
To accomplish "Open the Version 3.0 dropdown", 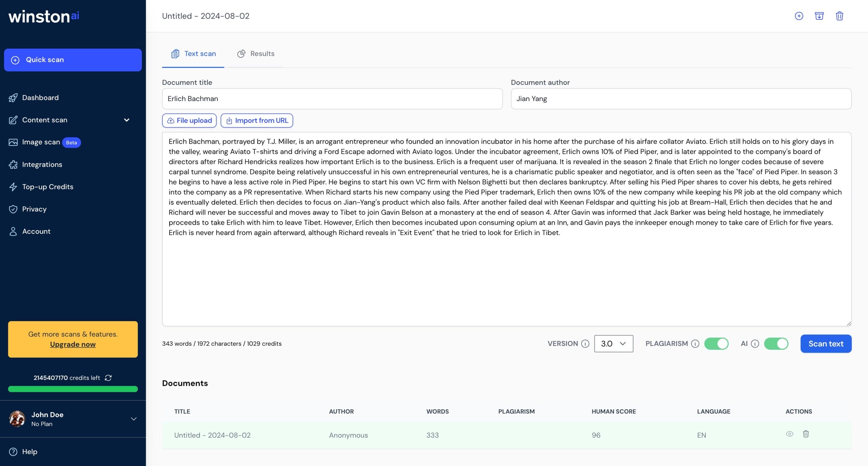I will 614,344.
